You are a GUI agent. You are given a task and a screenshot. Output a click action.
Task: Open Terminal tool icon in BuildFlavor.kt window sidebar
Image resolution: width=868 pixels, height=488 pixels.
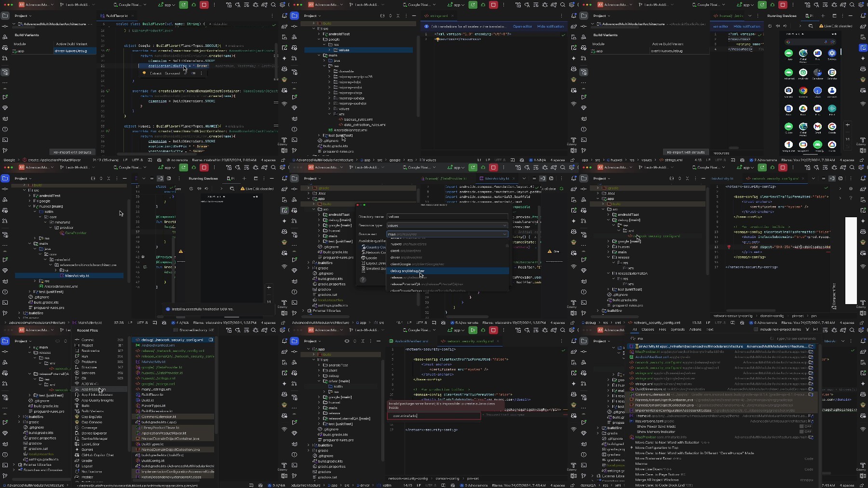coord(5,139)
